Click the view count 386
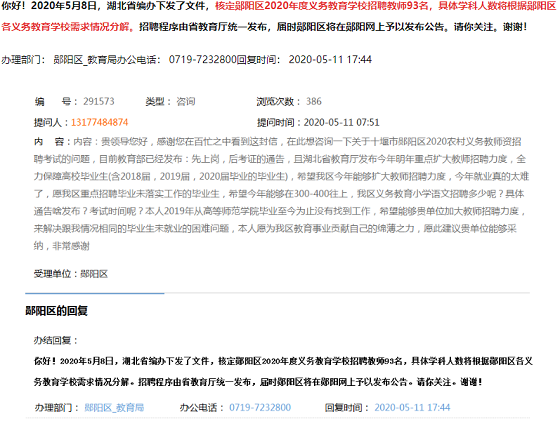This screenshot has height=421, width=560. coord(314,101)
